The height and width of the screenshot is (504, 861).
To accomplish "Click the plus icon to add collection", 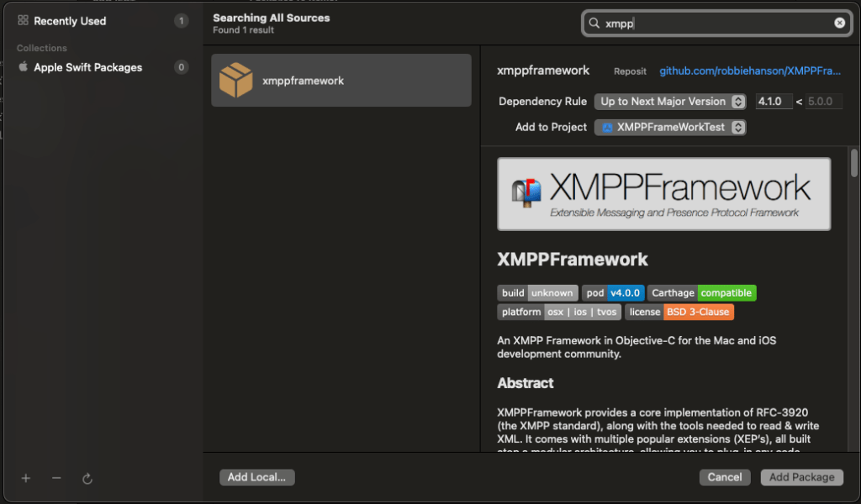I will 26,478.
